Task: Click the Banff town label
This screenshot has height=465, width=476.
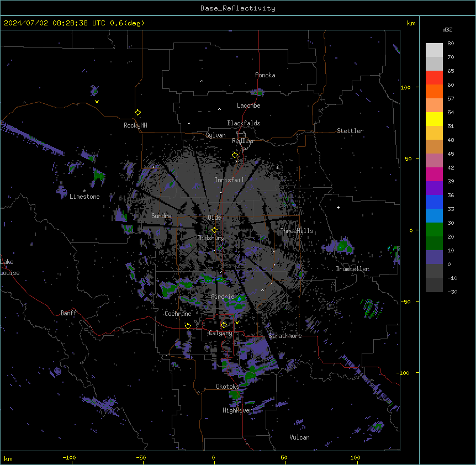Action: [x=68, y=313]
